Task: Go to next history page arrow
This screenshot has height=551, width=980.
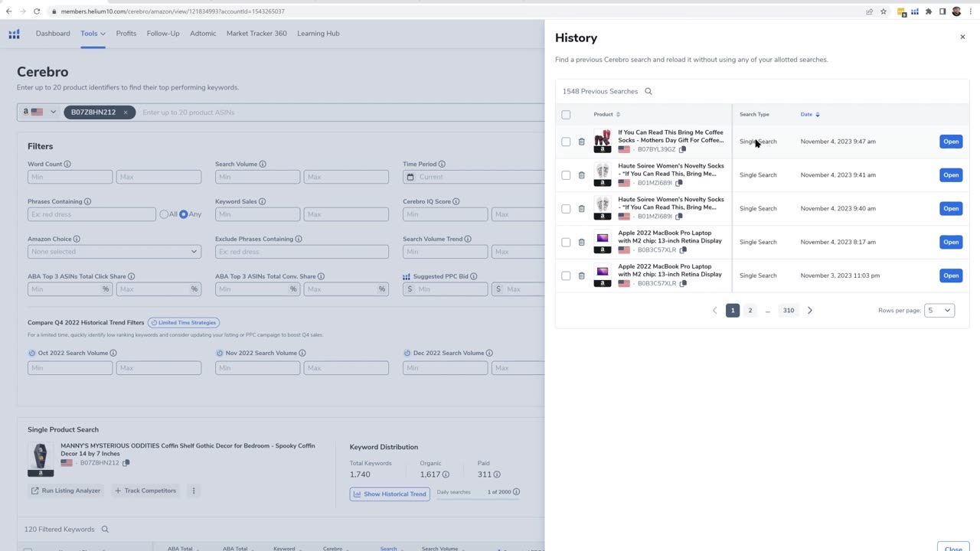Action: pos(810,311)
